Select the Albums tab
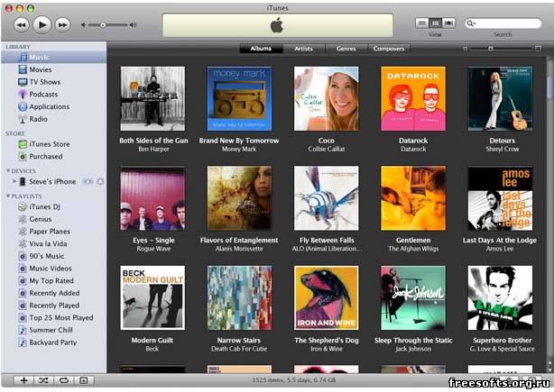Image resolution: width=554 pixels, height=392 pixels. tap(261, 49)
